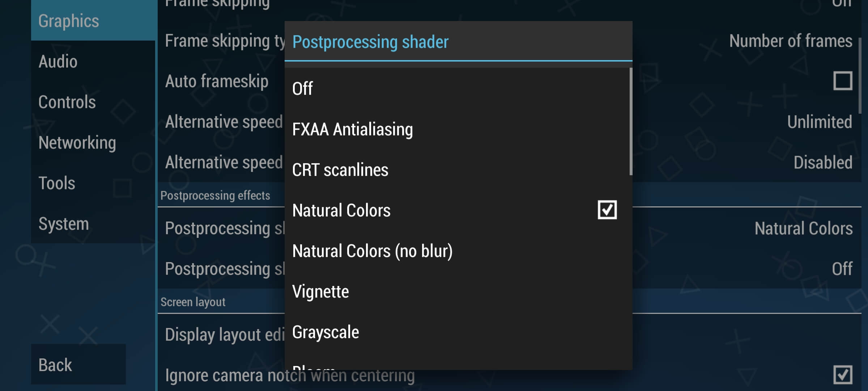The height and width of the screenshot is (391, 868).
Task: Select FXAA Antialiasing shader option
Action: (353, 129)
